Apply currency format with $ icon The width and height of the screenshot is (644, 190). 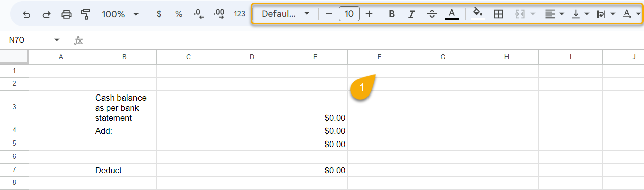coord(159,14)
